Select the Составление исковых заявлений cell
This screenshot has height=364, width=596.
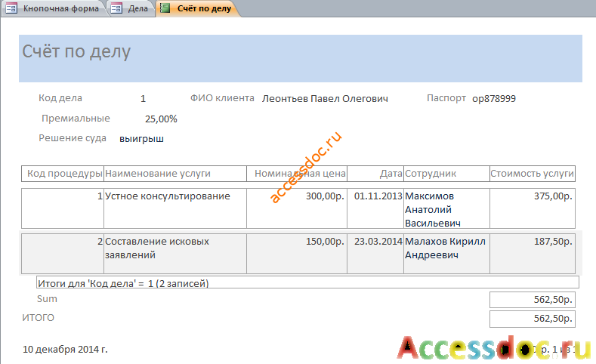pos(175,254)
